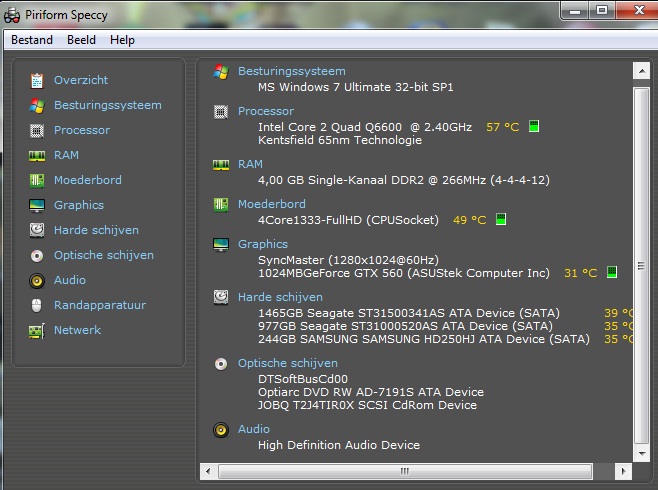
Task: Click the Speccy app icon in title bar
Action: pos(12,16)
